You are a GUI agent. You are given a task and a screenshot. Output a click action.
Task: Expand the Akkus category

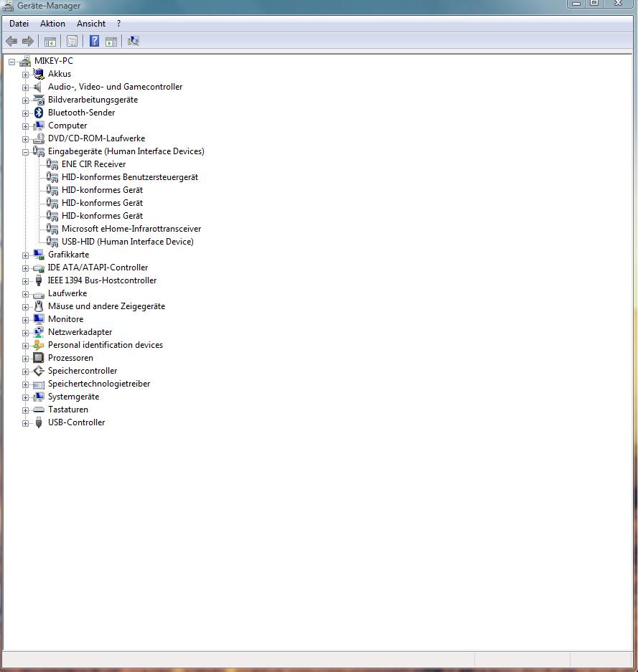click(25, 75)
